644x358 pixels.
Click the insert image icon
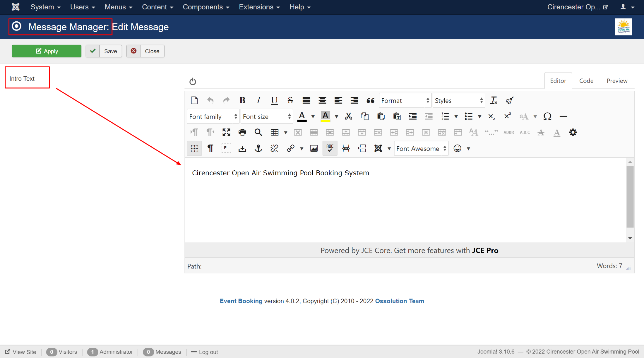pyautogui.click(x=314, y=148)
